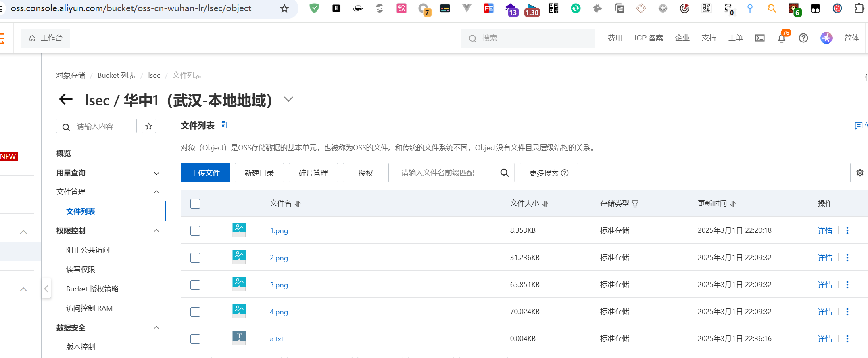Click the star favorites icon in sidebar
The height and width of the screenshot is (358, 868).
click(x=149, y=126)
